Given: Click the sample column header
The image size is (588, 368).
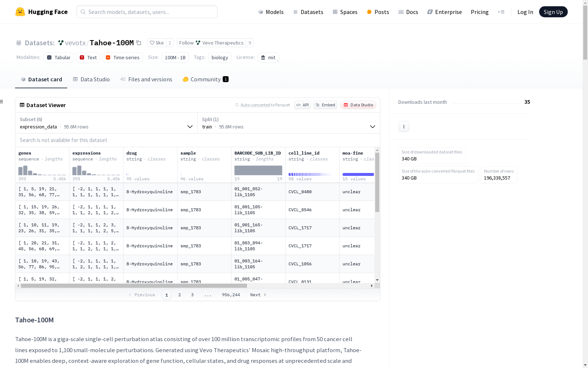Looking at the screenshot, I should (204, 165).
